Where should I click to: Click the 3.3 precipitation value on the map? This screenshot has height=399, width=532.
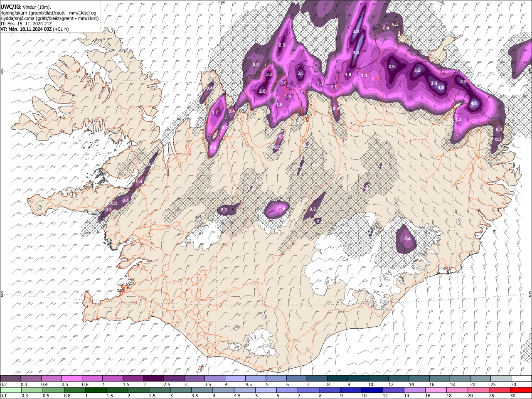pos(301,73)
